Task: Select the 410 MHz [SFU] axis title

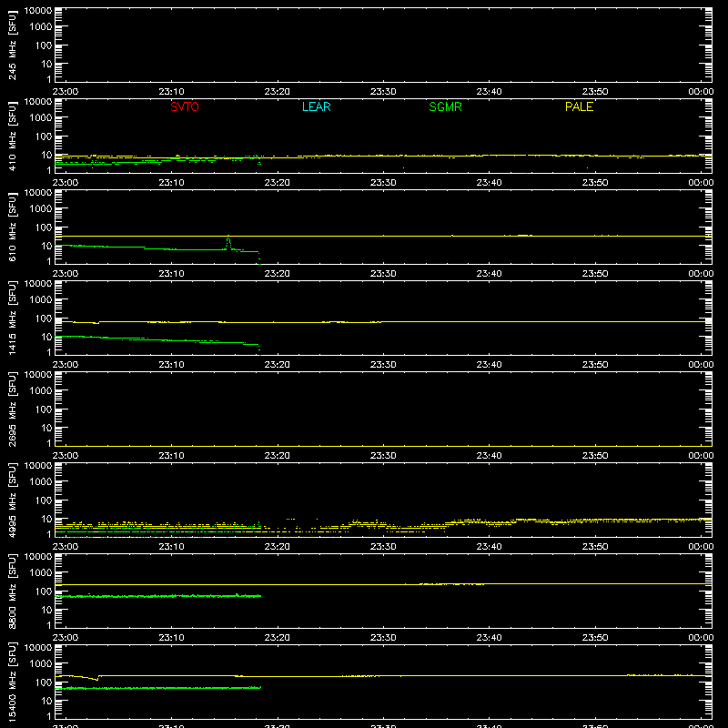Action: (13, 136)
